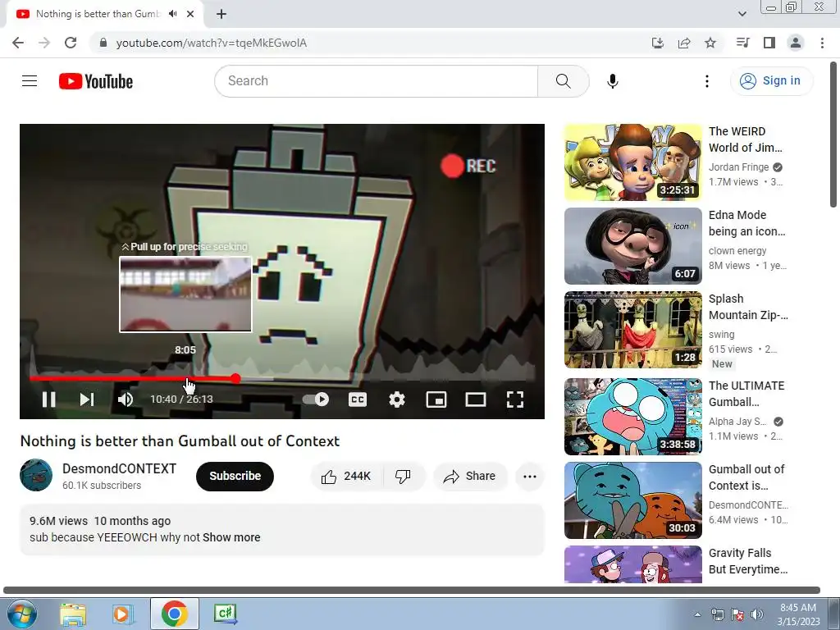This screenshot has height=630, width=840.
Task: Switch to theater mode
Action: click(x=475, y=399)
